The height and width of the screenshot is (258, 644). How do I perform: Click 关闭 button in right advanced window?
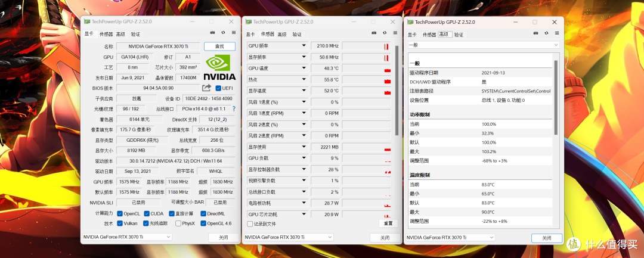547,238
